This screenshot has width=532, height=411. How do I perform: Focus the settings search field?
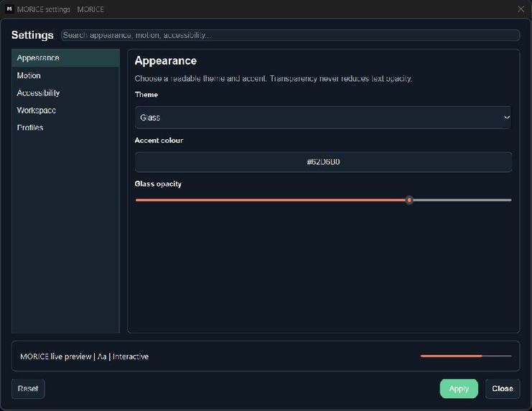point(291,35)
